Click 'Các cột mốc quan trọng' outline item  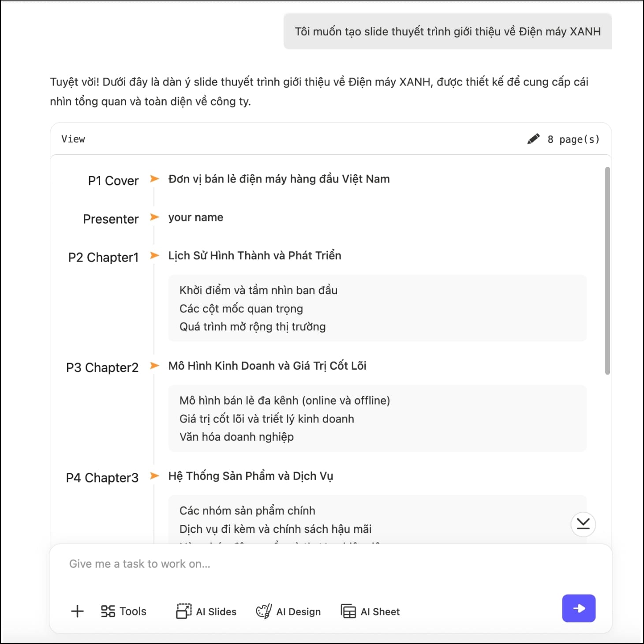(241, 309)
